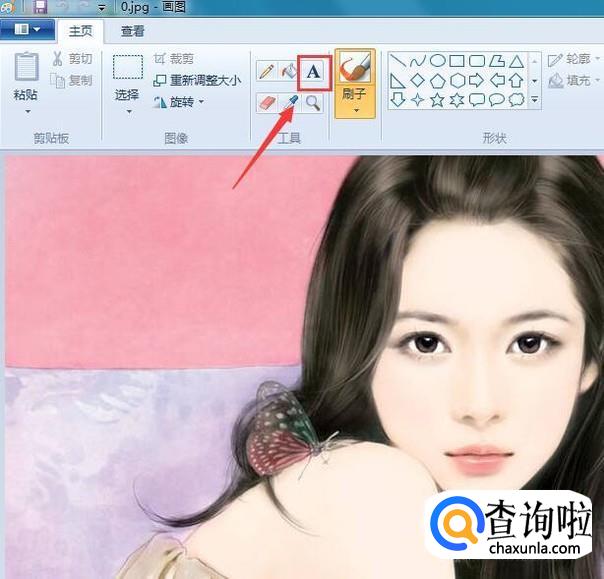The height and width of the screenshot is (579, 604).
Task: Switch to the 主页 tab
Action: tap(80, 31)
